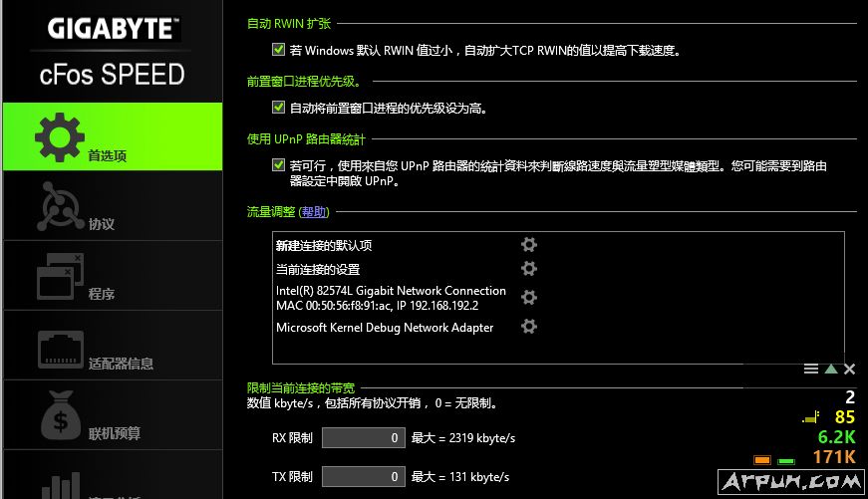Toggle the UPnP router statistics checkbox
Image resolution: width=868 pixels, height=499 pixels.
click(278, 165)
